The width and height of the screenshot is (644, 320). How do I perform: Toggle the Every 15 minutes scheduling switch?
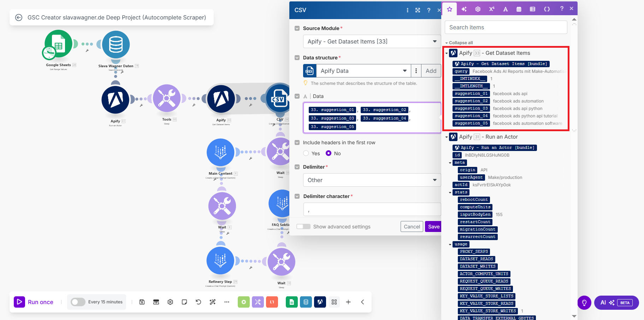(x=78, y=302)
